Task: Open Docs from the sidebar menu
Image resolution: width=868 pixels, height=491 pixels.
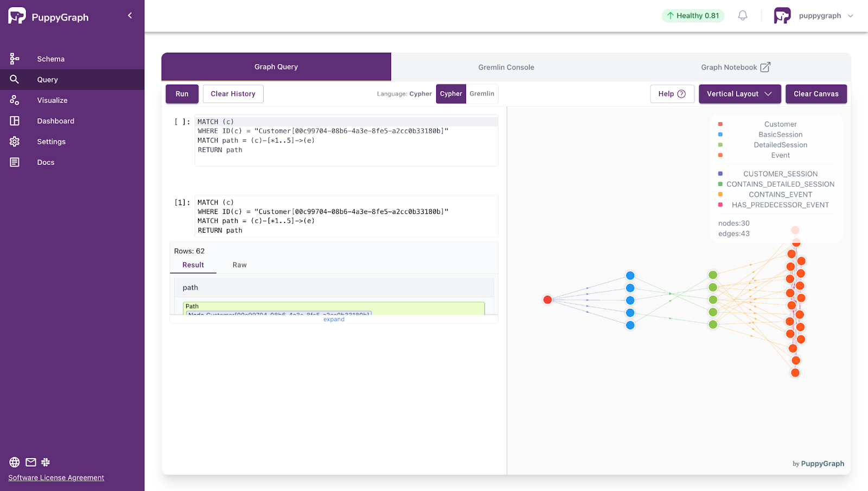Action: click(46, 162)
